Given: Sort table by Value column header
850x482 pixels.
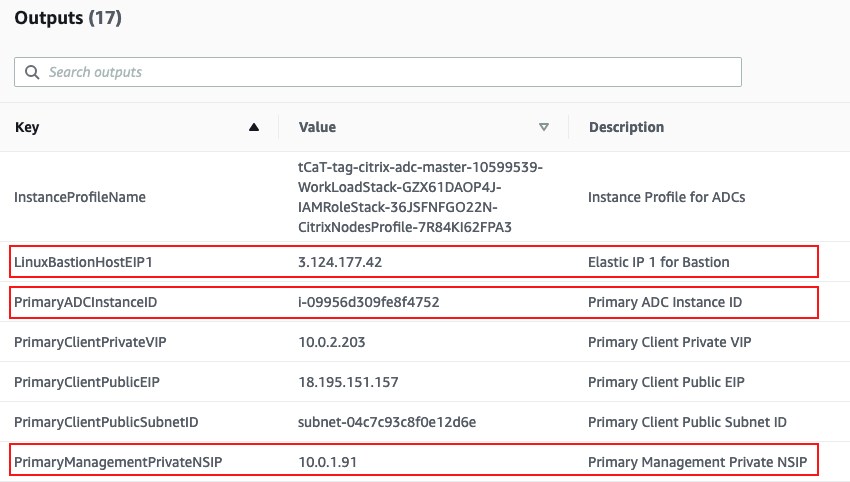Looking at the screenshot, I should [317, 127].
